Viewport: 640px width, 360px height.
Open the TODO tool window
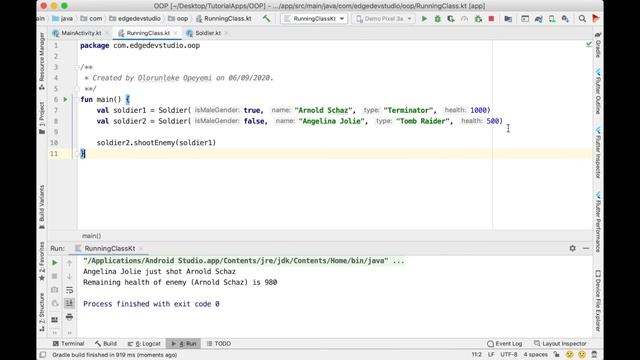click(219, 344)
